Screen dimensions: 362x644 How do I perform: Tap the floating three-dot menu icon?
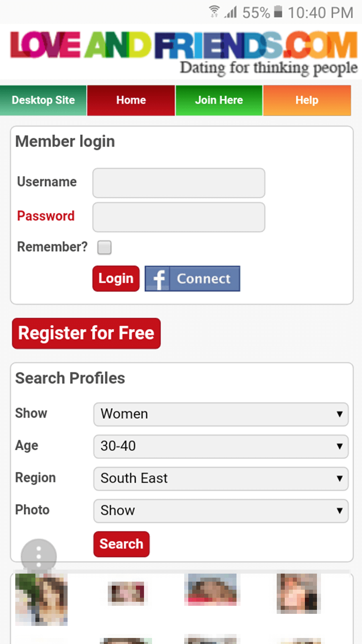[x=39, y=556]
